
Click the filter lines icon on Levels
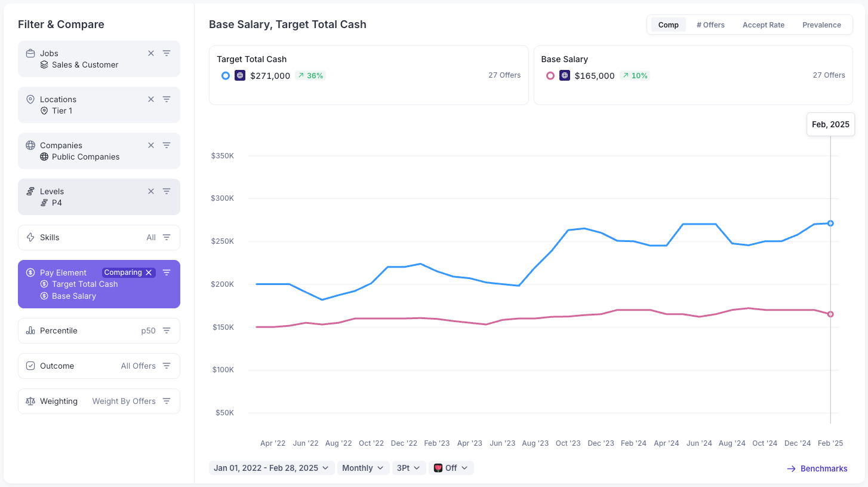(x=167, y=191)
